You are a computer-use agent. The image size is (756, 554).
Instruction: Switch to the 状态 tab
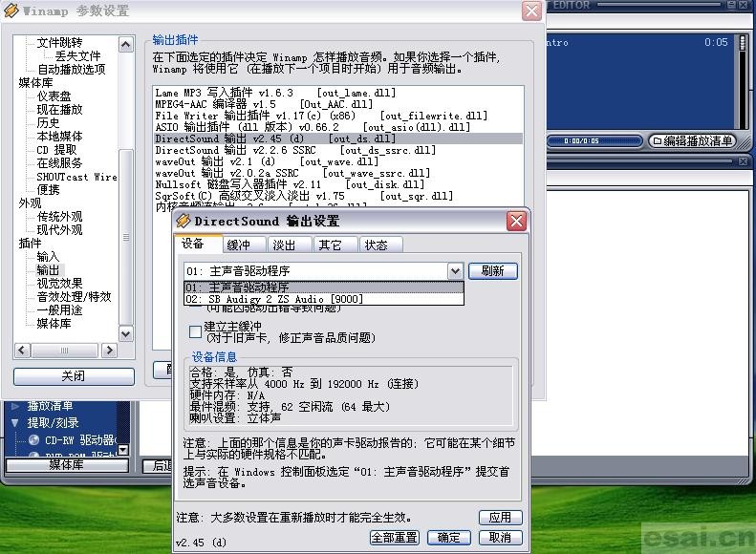pyautogui.click(x=376, y=245)
